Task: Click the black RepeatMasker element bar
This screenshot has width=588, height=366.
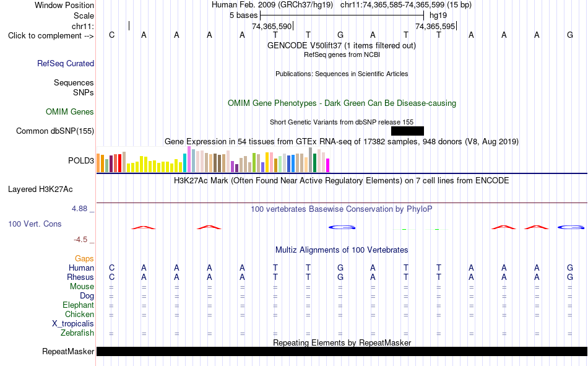Action: 342,351
